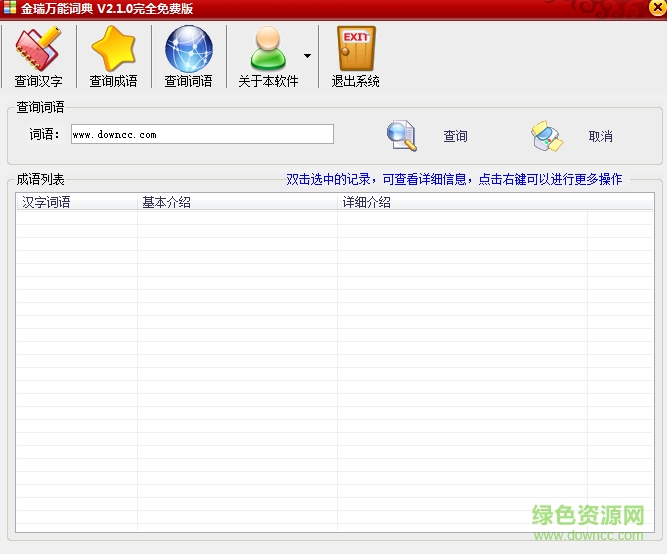
Task: Click the 取消 cancel button
Action: (x=600, y=136)
